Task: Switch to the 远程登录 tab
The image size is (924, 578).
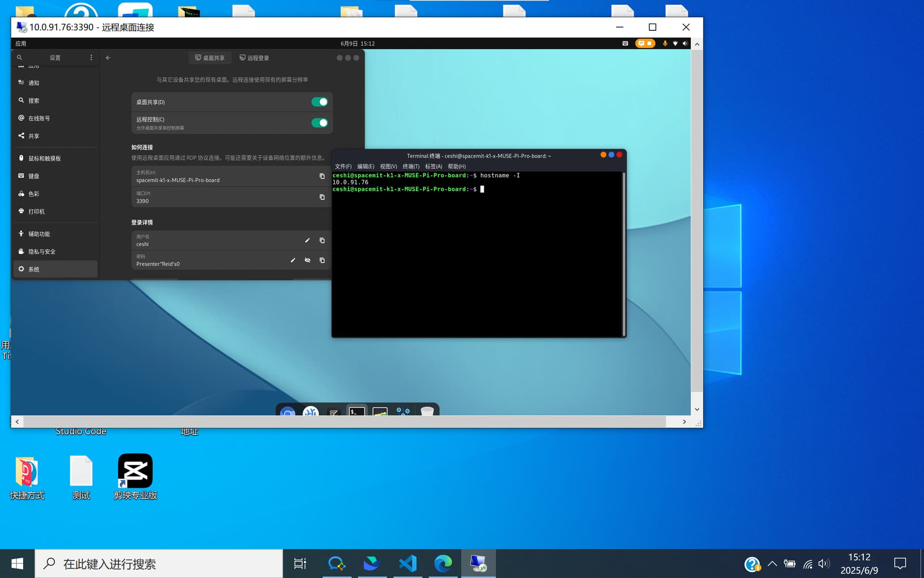Action: [255, 58]
